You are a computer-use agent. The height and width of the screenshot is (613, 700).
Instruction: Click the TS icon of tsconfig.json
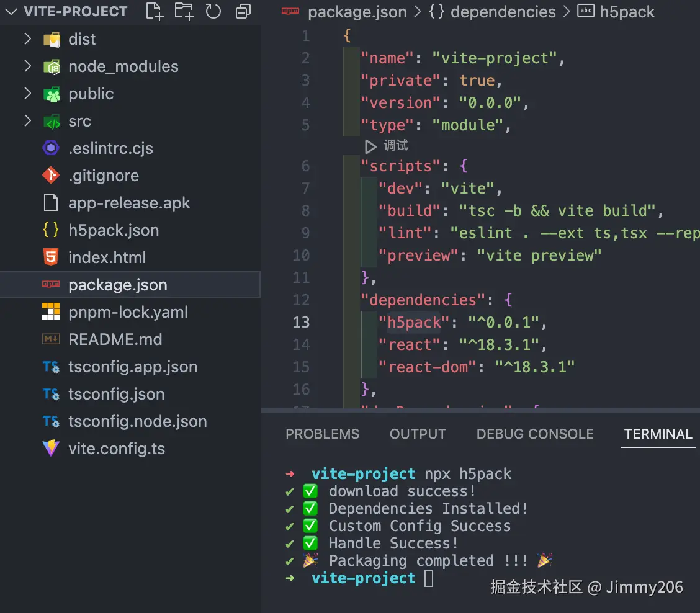(x=51, y=394)
